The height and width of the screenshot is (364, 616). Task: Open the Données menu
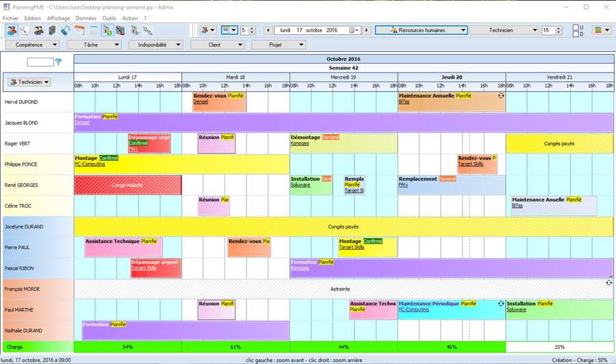click(86, 18)
